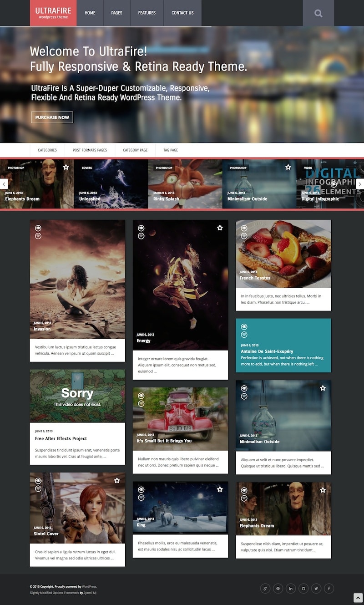Open the Antoine De Saint-Exupéry quote title

[267, 351]
